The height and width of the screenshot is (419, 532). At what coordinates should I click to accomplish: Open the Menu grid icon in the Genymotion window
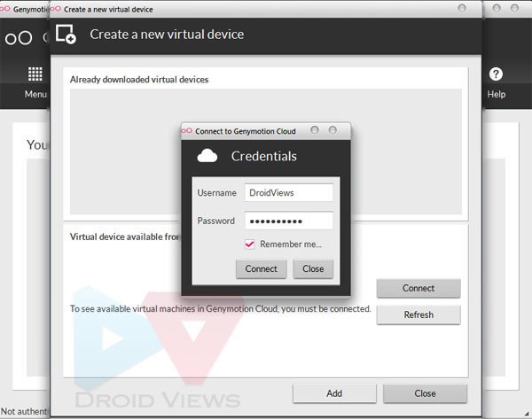[x=35, y=74]
